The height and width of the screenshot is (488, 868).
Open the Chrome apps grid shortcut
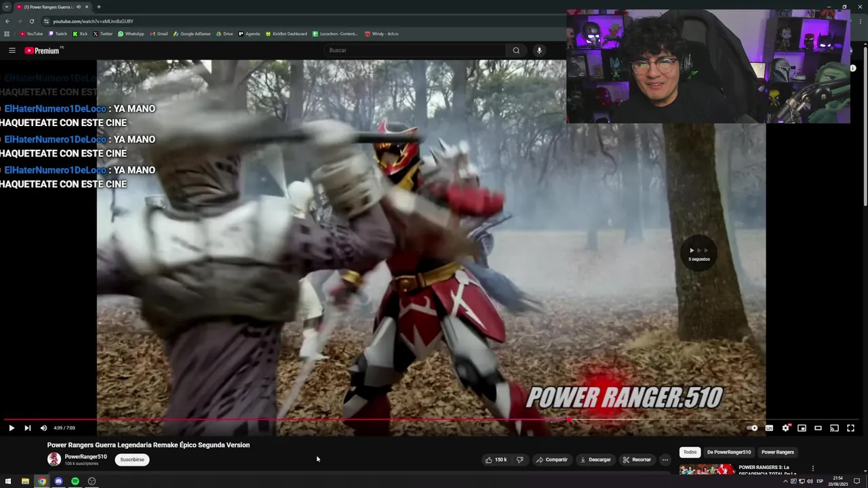[x=7, y=34]
